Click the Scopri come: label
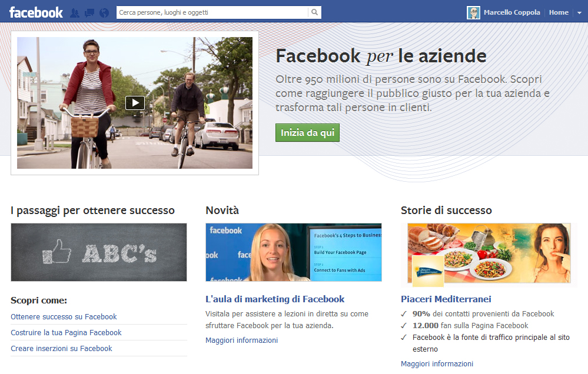 [x=39, y=300]
